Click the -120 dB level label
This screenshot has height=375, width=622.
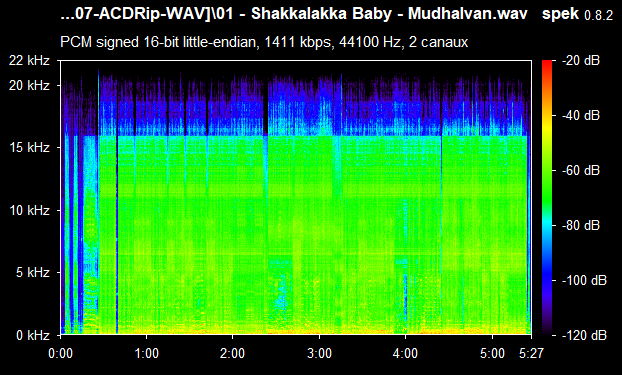(x=584, y=335)
